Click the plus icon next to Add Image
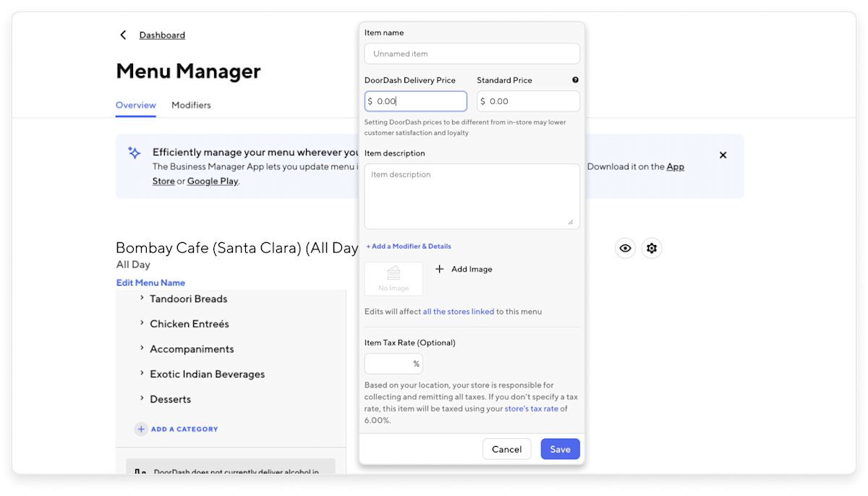 tap(439, 269)
